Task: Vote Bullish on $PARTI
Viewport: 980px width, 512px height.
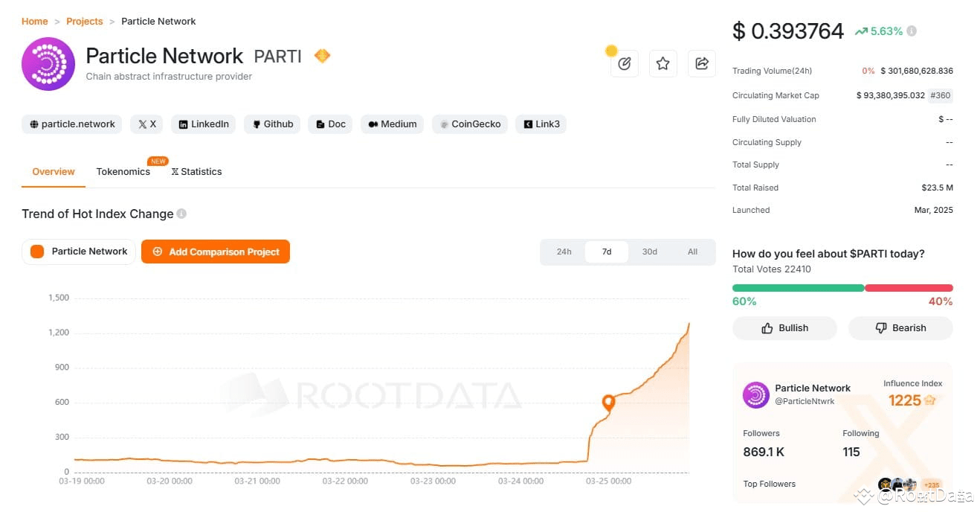Action: [x=784, y=327]
